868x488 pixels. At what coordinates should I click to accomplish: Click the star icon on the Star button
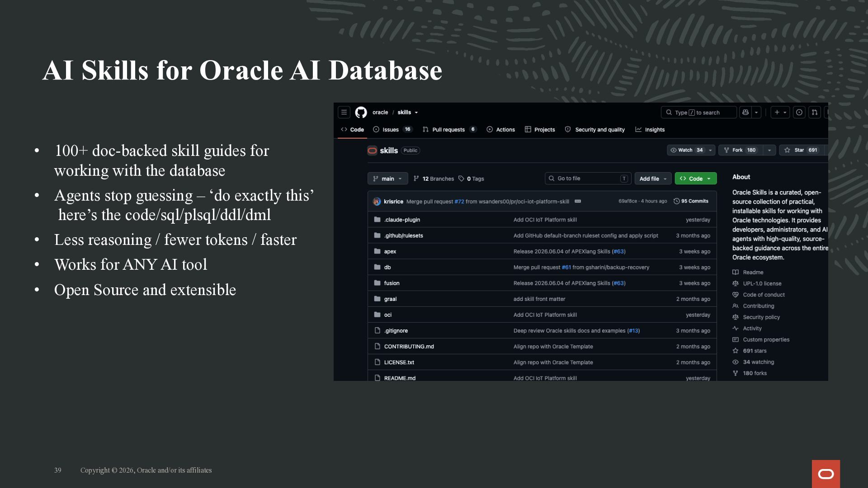[x=788, y=150]
